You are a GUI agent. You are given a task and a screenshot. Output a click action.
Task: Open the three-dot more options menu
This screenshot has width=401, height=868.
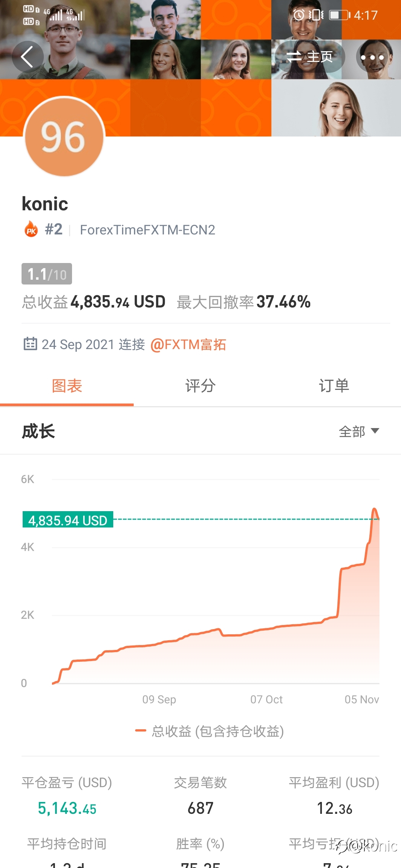[372, 57]
